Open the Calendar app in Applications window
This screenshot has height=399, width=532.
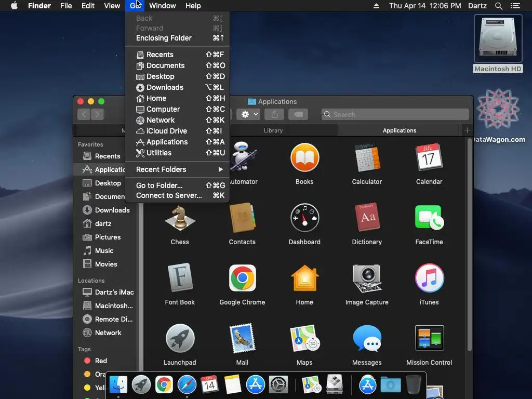tap(429, 157)
